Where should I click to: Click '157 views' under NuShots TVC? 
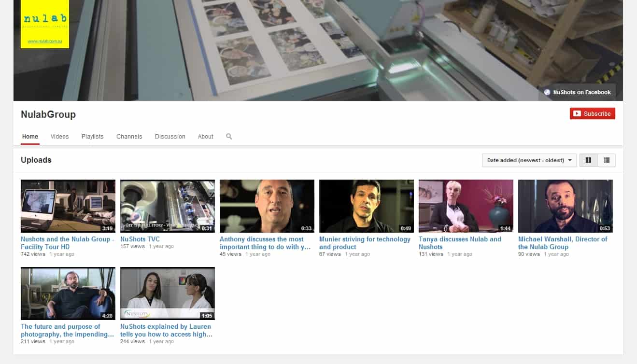point(132,246)
